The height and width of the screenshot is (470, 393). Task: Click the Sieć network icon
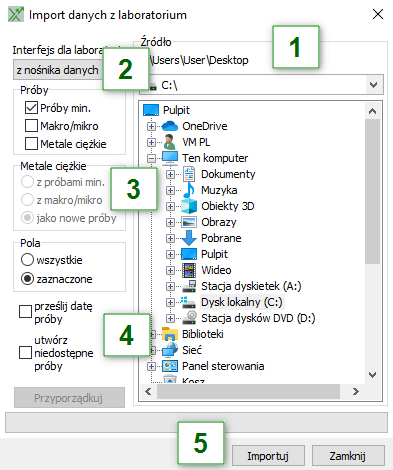pos(170,350)
